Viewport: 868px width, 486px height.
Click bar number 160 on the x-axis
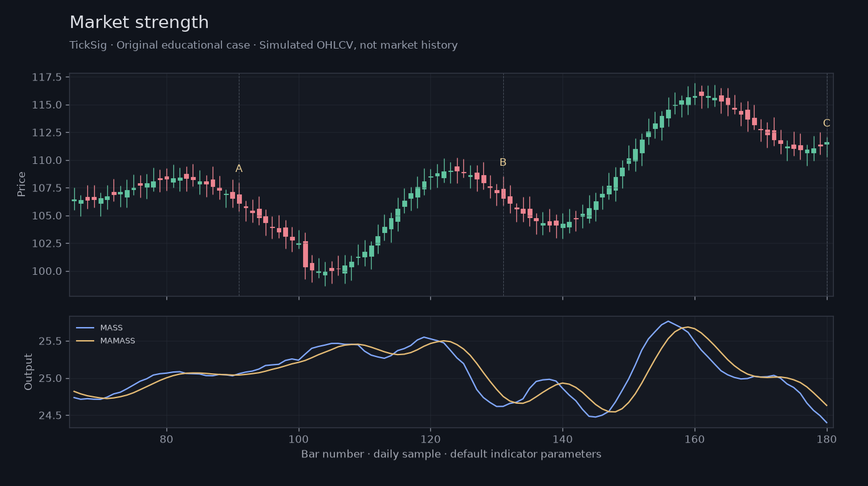[x=695, y=439]
